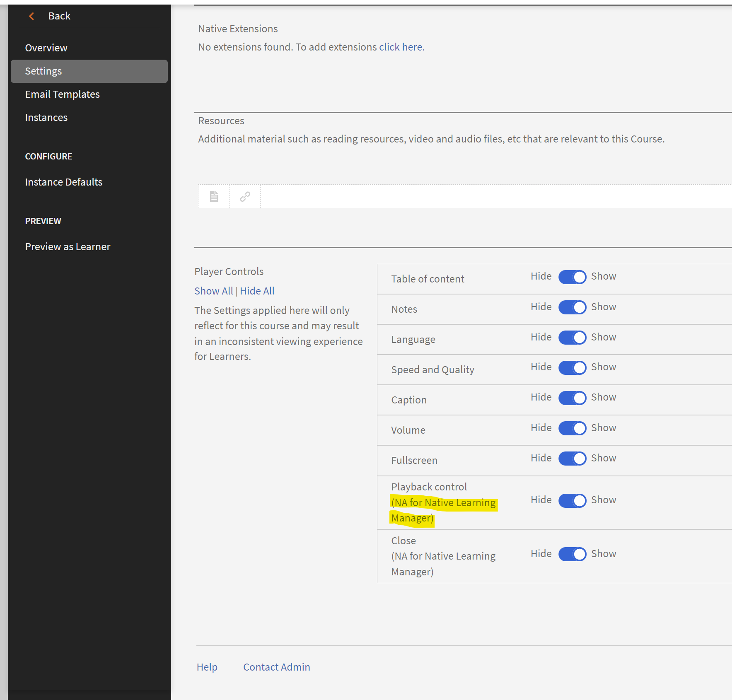Toggle the Notes player control
732x700 pixels.
click(x=572, y=307)
